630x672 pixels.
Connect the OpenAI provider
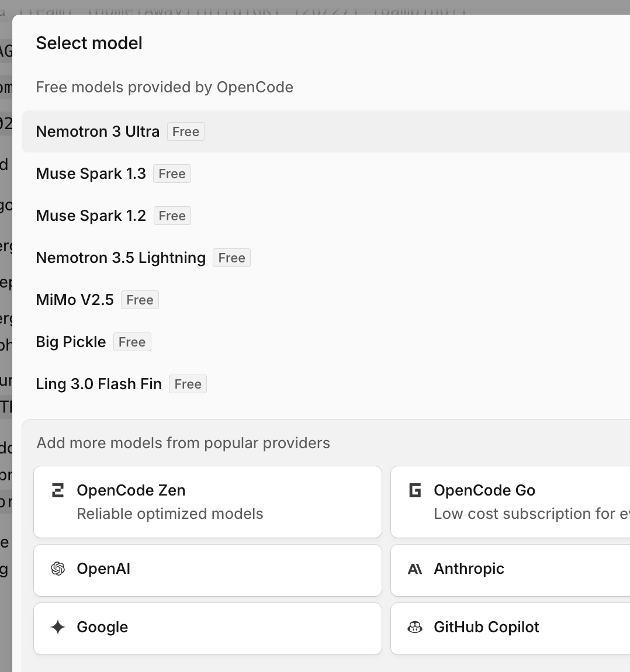click(x=207, y=570)
